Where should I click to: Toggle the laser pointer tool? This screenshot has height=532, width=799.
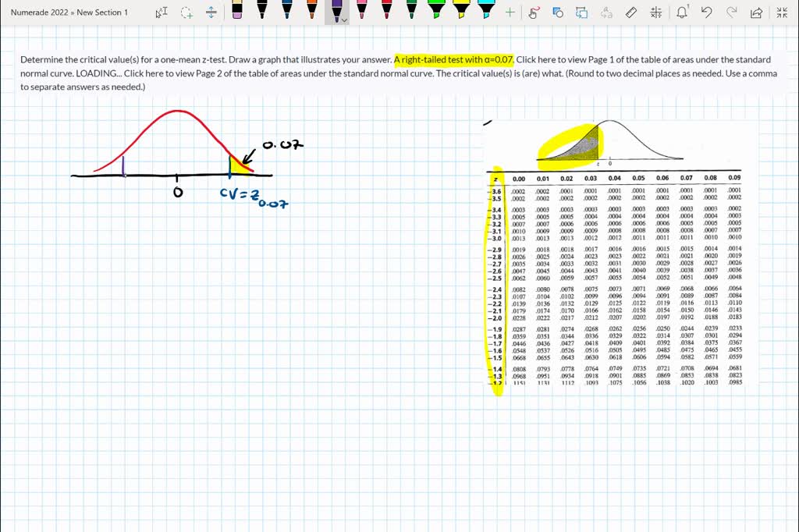point(534,12)
